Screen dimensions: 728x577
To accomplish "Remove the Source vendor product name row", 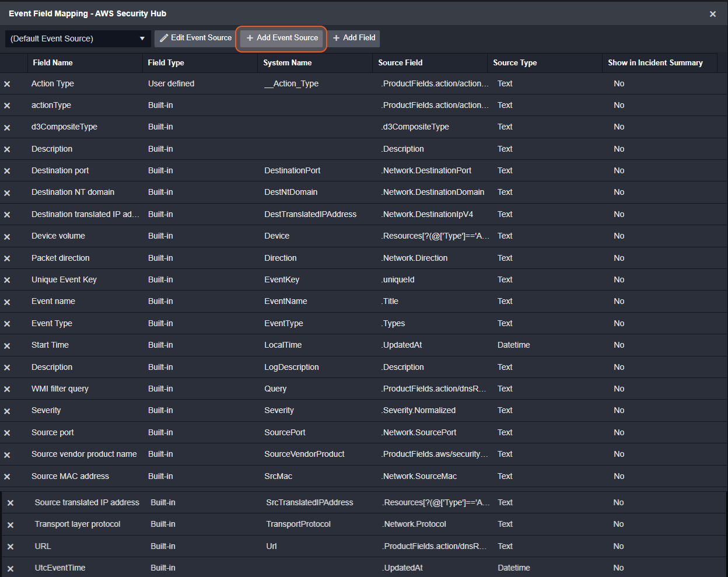I will (x=7, y=454).
